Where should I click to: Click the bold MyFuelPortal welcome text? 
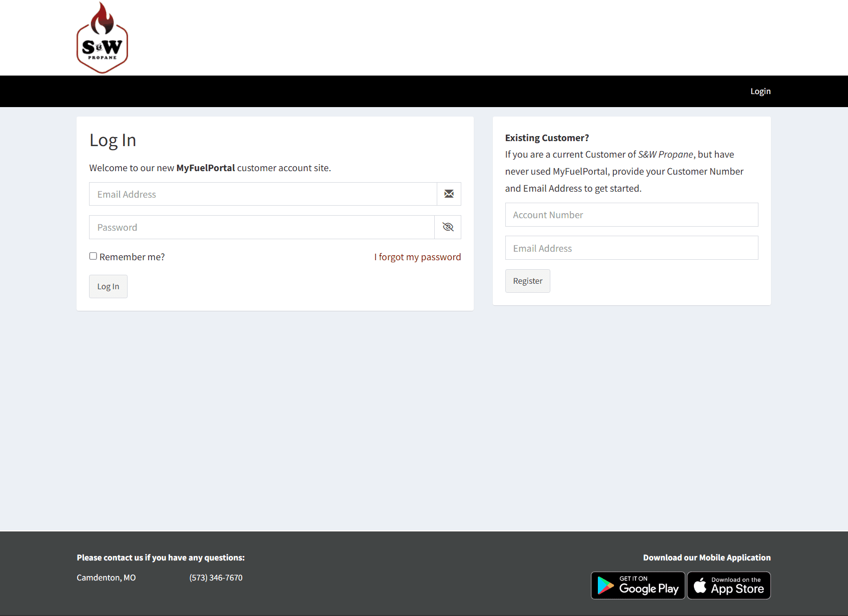pyautogui.click(x=206, y=168)
